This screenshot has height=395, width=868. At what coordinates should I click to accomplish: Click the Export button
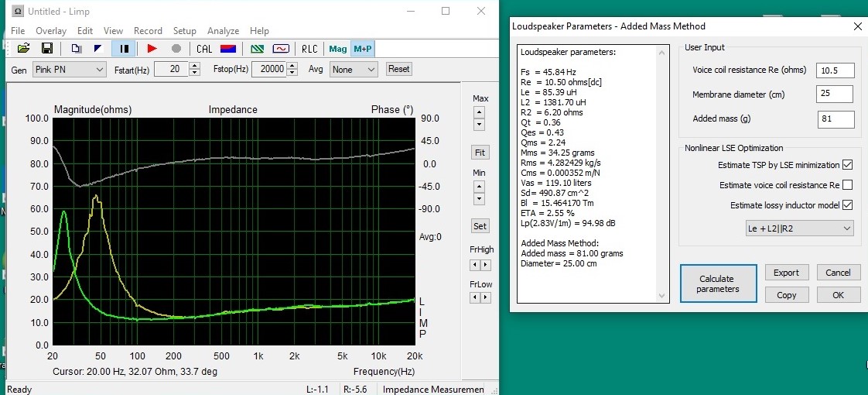pos(786,272)
